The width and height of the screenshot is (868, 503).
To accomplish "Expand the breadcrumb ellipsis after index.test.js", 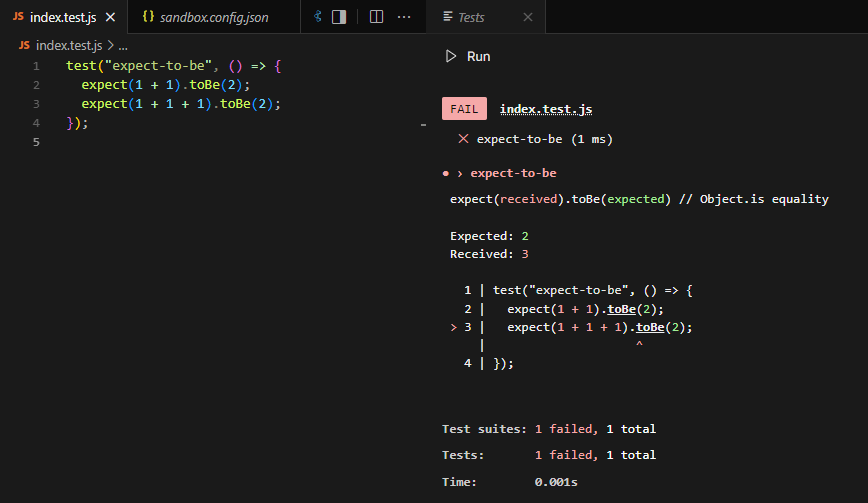I will coord(123,45).
